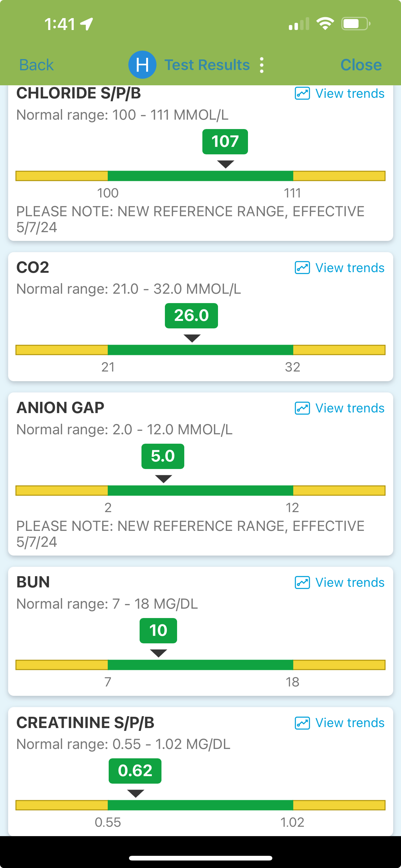Image resolution: width=401 pixels, height=868 pixels.
Task: Open View trends link for Anion Gap
Action: [349, 408]
